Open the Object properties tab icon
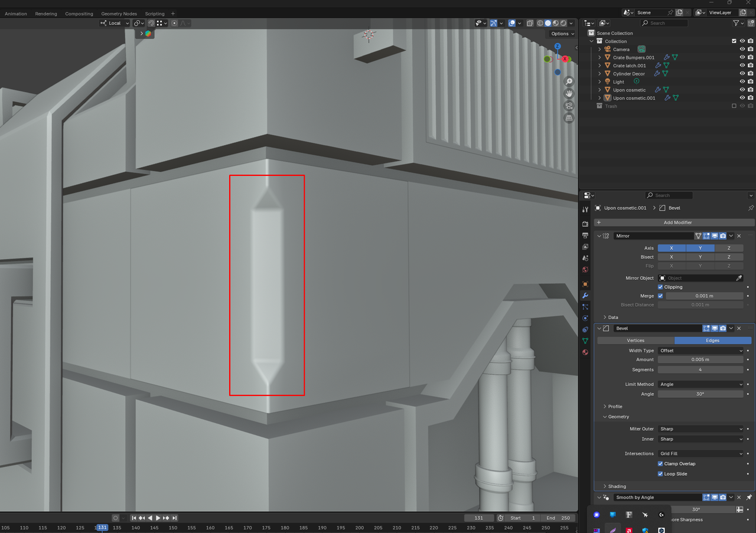Screen dimensions: 756x533 point(585,284)
